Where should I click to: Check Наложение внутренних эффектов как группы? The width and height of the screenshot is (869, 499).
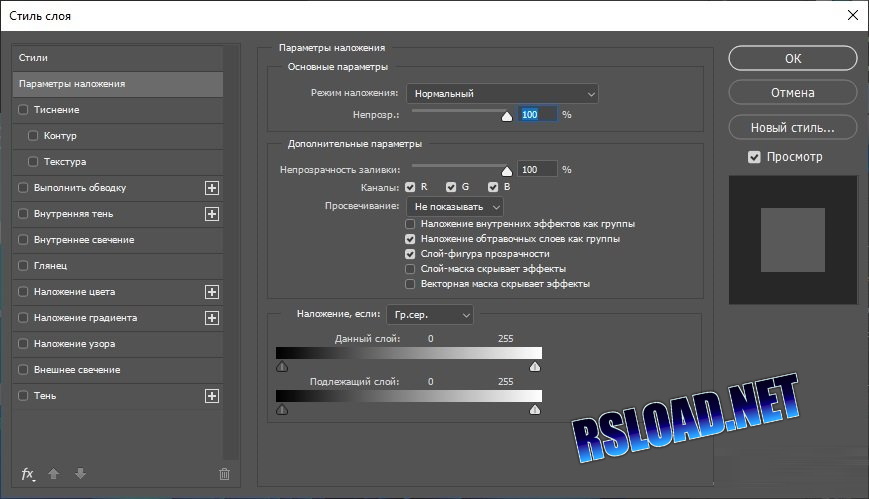[410, 225]
